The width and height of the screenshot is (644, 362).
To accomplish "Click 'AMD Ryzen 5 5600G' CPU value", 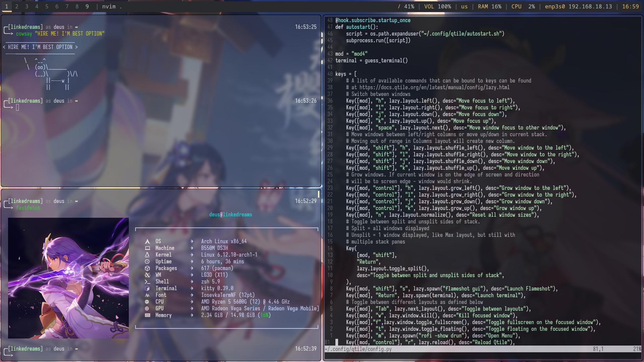I will point(224,302).
